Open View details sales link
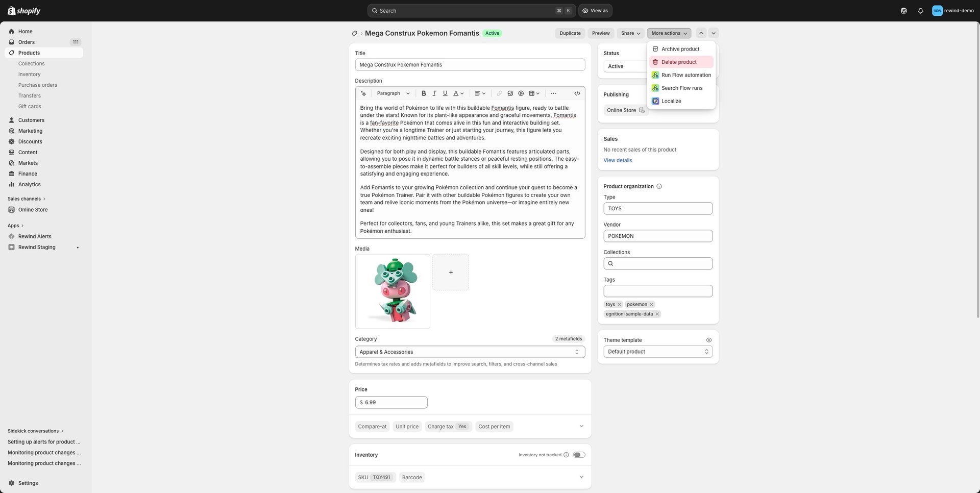This screenshot has height=493, width=980. point(618,160)
